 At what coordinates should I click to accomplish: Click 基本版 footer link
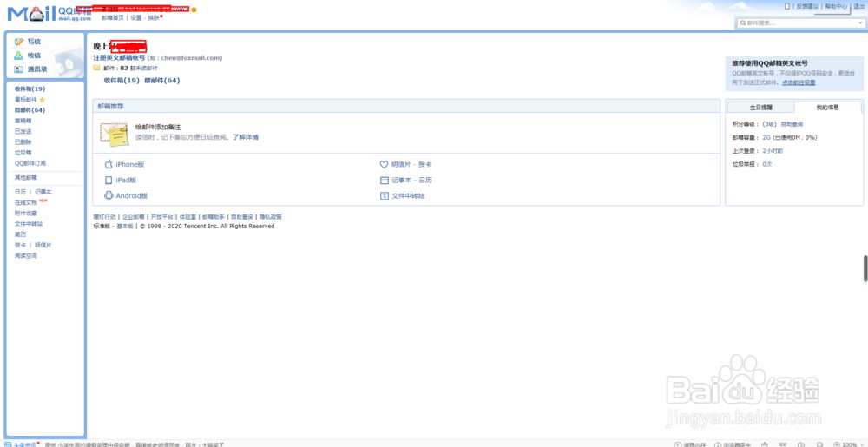point(124,227)
